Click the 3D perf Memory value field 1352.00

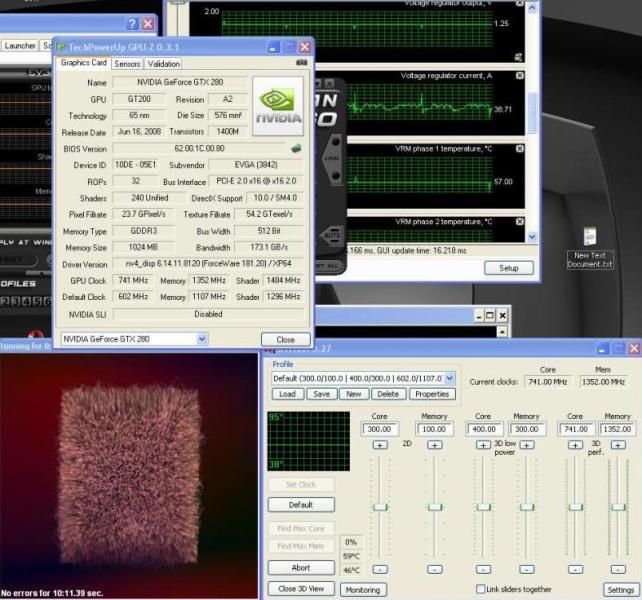(617, 429)
